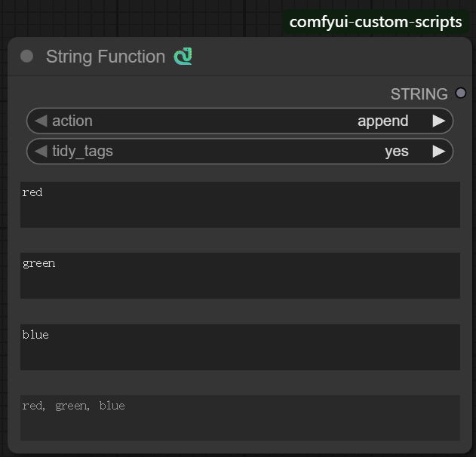
Task: Open the action dropdown showing "append"
Action: [382, 121]
